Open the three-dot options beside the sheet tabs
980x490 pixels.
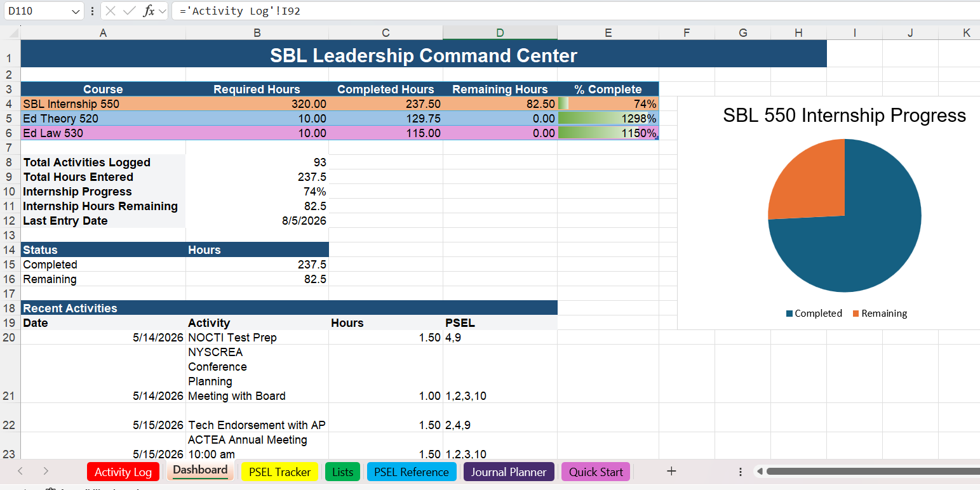tap(741, 472)
